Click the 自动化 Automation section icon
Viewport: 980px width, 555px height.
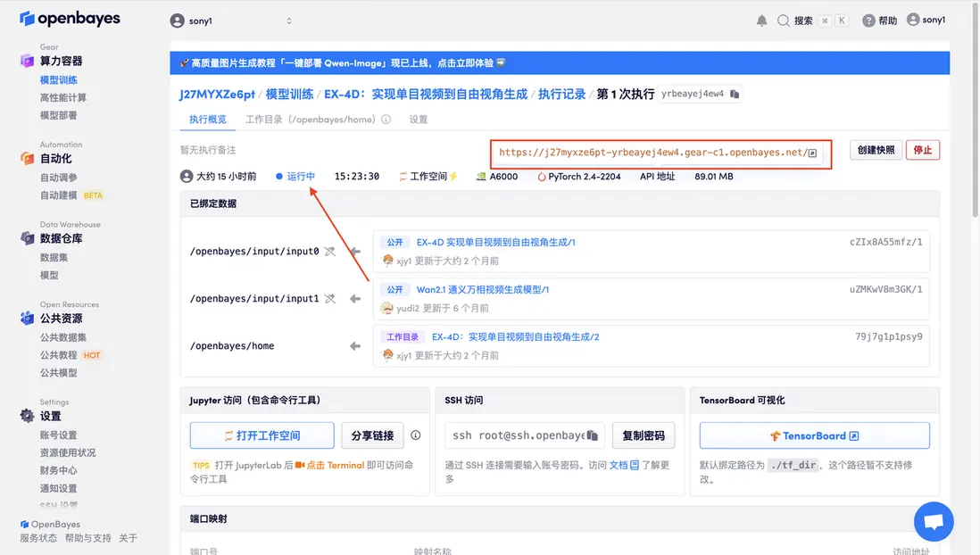pos(27,158)
